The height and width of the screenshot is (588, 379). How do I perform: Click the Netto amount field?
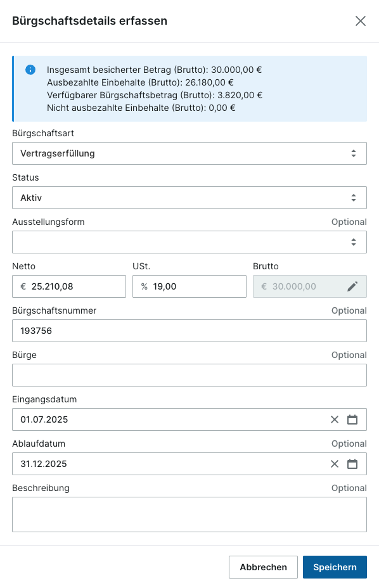(69, 286)
